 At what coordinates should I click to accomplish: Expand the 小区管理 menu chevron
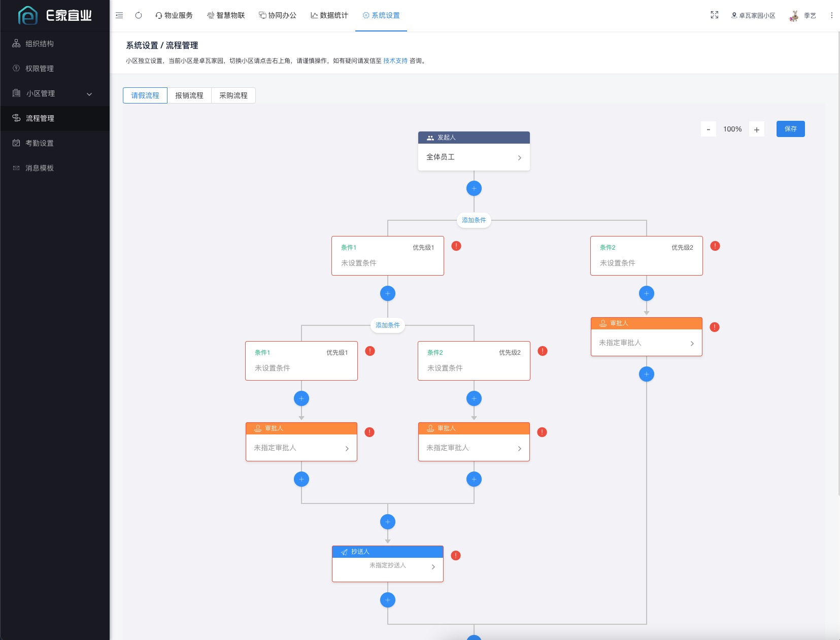[89, 94]
